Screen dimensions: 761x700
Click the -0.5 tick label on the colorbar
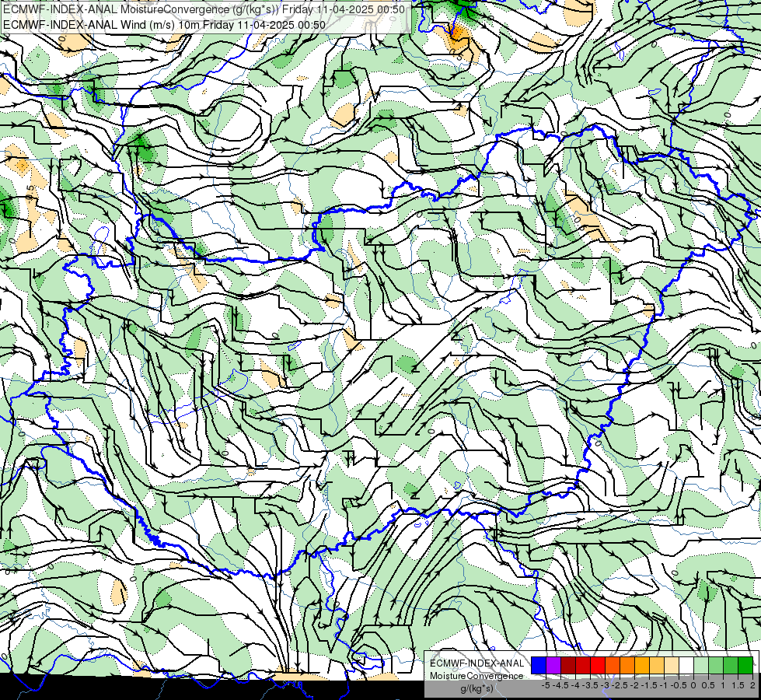(x=679, y=685)
